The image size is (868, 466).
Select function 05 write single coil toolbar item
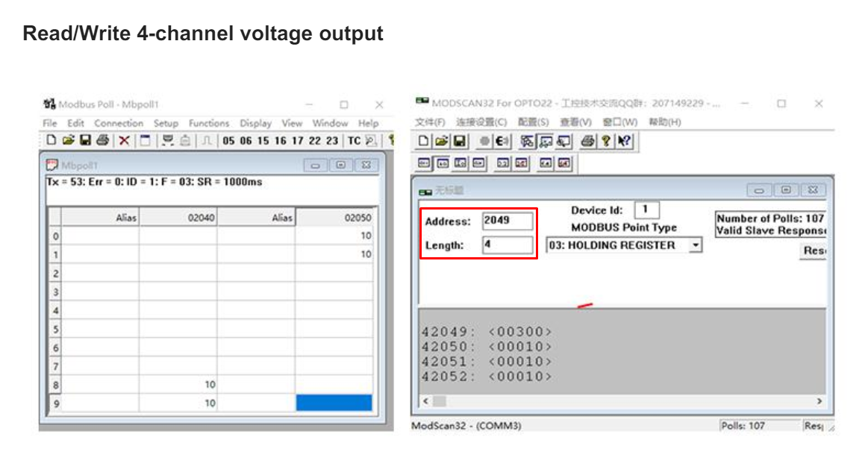(x=228, y=141)
